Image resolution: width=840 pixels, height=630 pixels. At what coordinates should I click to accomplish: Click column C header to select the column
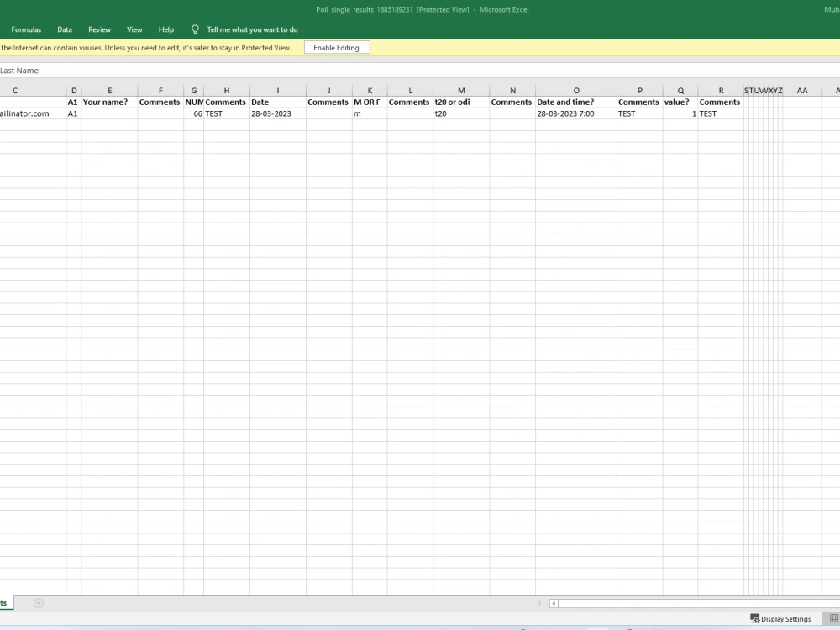pyautogui.click(x=14, y=90)
